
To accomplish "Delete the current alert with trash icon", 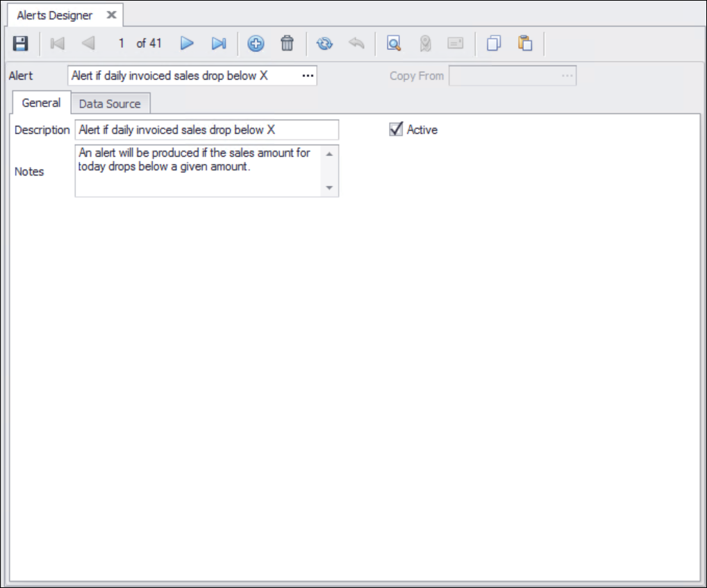I will click(287, 44).
